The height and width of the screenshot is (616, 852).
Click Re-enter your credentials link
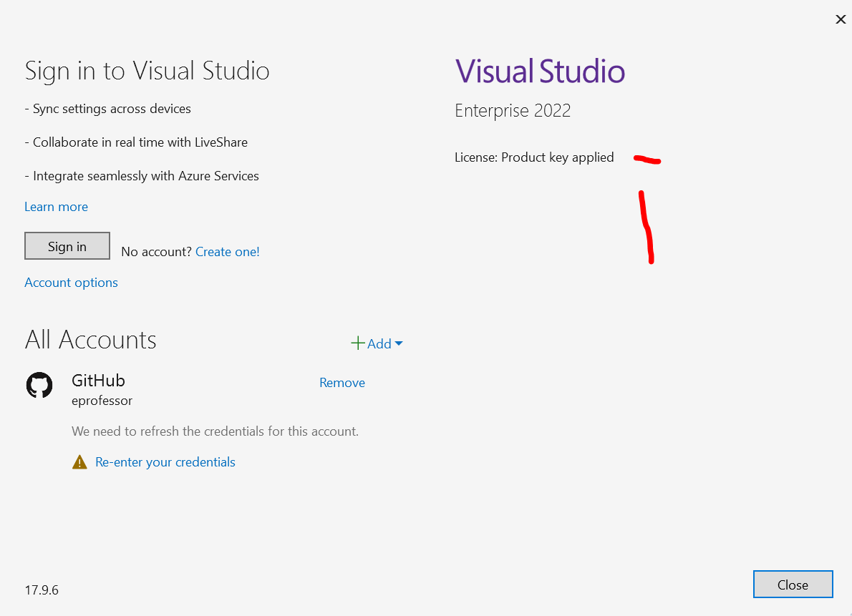(x=165, y=462)
